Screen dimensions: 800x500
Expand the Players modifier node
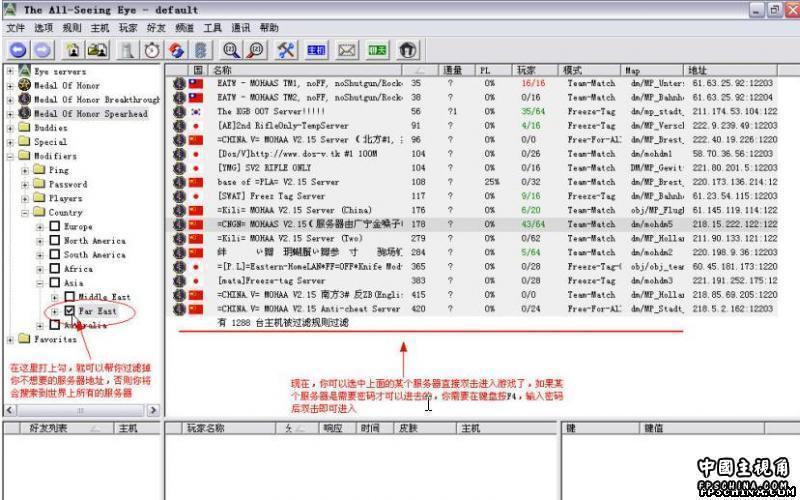pos(24,198)
